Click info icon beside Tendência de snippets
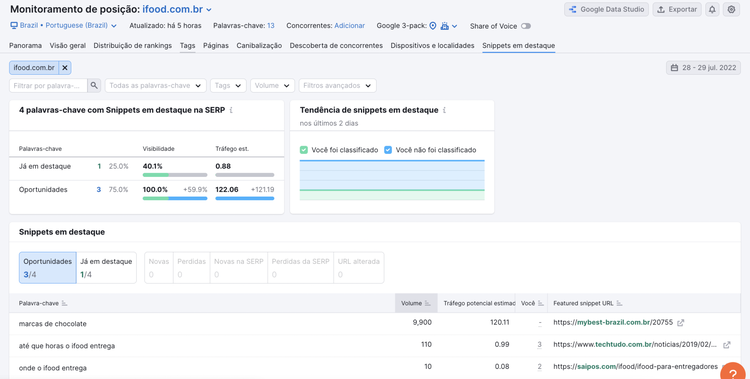The image size is (750, 379). (444, 110)
